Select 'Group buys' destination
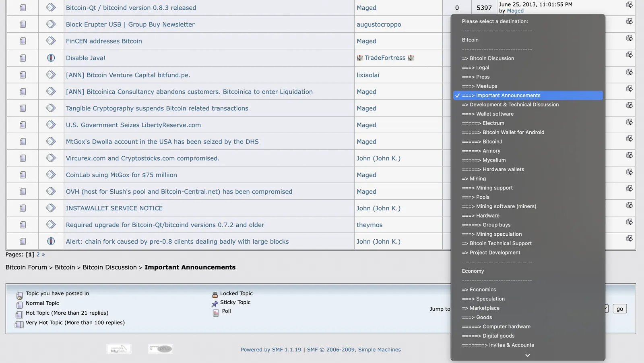The image size is (644, 363). [528, 225]
